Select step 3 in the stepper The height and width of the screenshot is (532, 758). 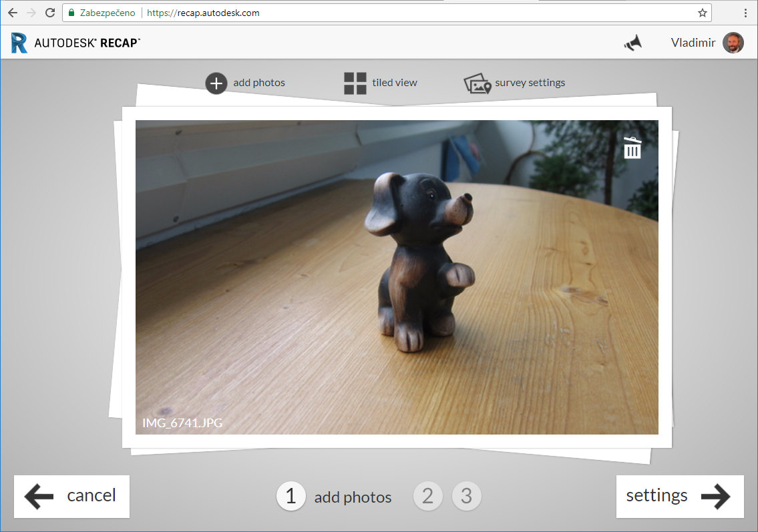[466, 497]
